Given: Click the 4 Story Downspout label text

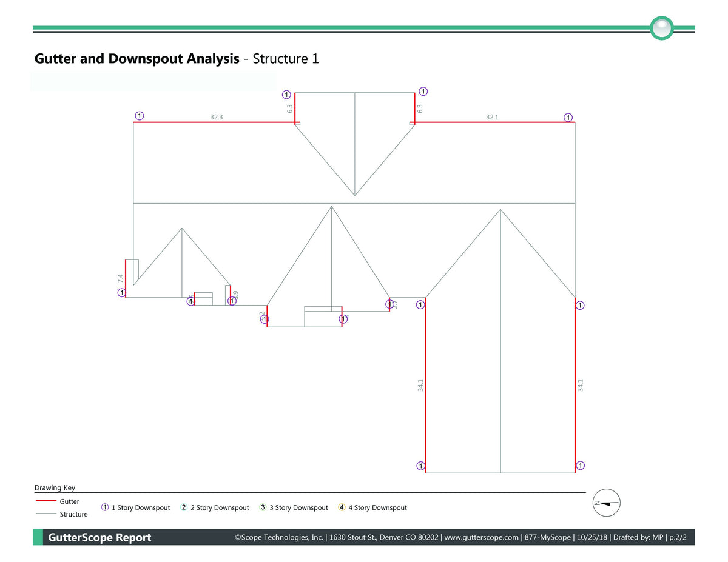Looking at the screenshot, I should pyautogui.click(x=377, y=507).
